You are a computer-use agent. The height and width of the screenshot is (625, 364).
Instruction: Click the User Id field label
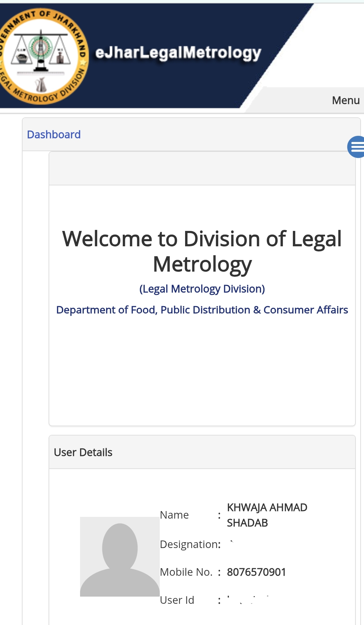pos(177,600)
